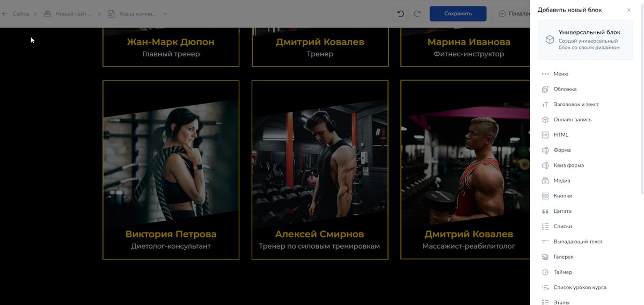Click the text Массажист-реабилитолог
The width and height of the screenshot is (644, 305).
point(469,246)
